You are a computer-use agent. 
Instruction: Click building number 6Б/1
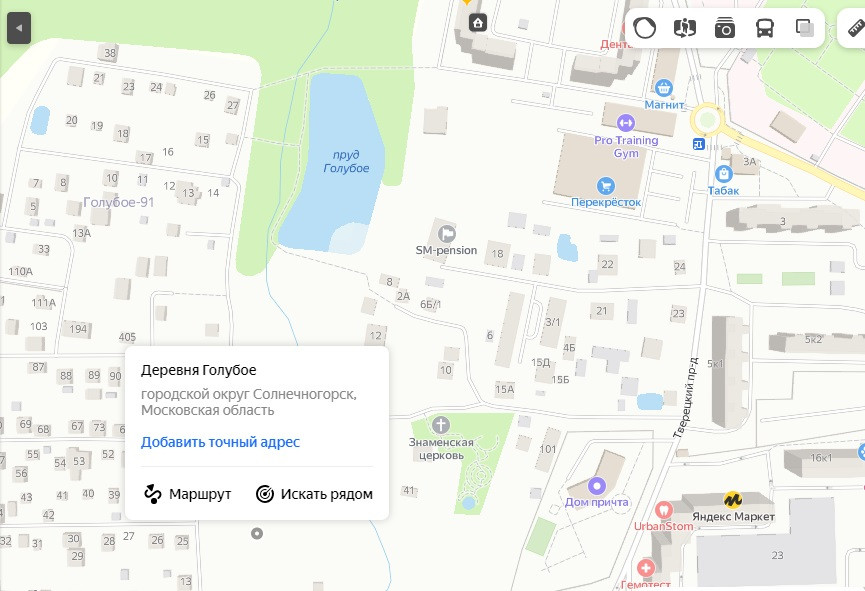(430, 304)
